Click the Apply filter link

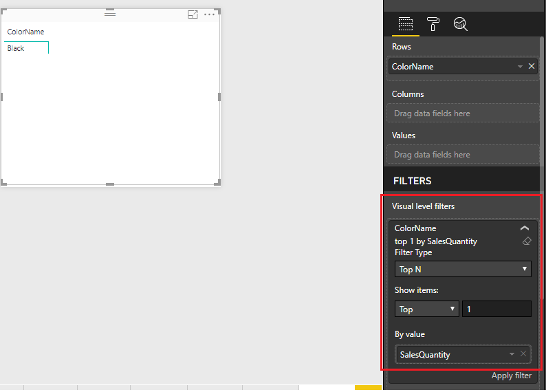coord(511,375)
